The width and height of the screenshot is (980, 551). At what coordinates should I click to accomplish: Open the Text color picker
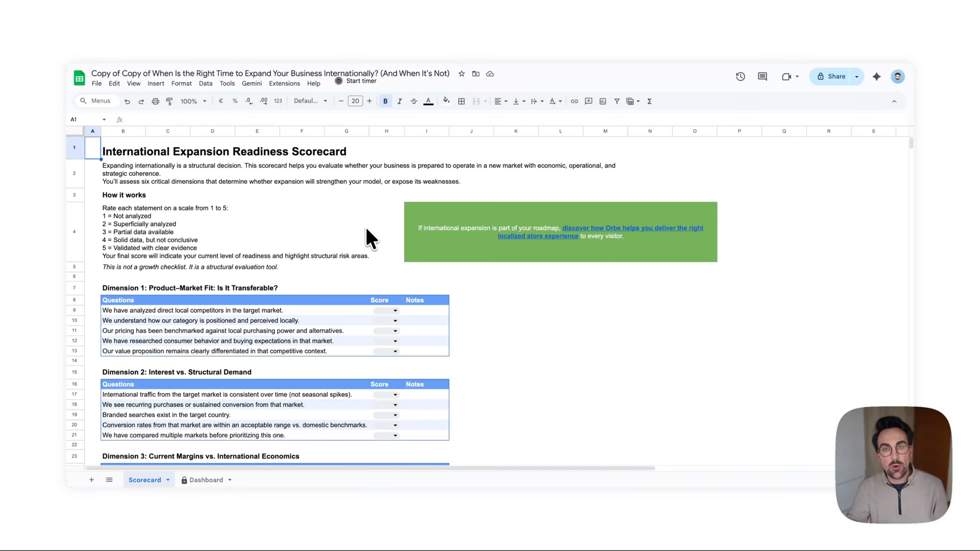tap(429, 102)
